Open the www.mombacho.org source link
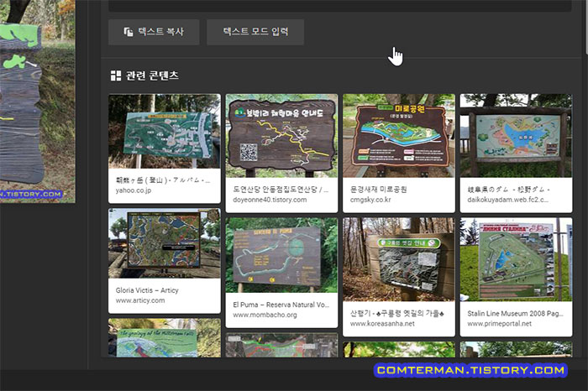The height and width of the screenshot is (391, 588). (265, 315)
